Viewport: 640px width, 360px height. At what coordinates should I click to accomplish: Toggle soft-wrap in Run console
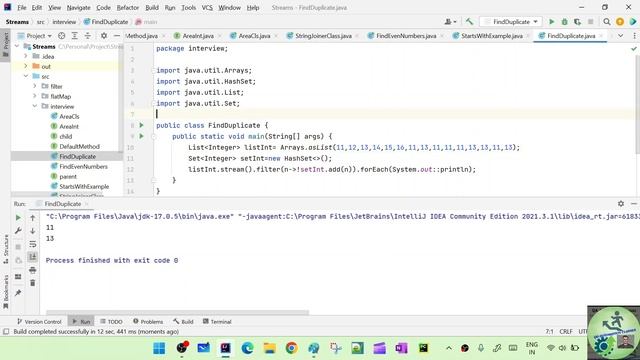pos(33,244)
